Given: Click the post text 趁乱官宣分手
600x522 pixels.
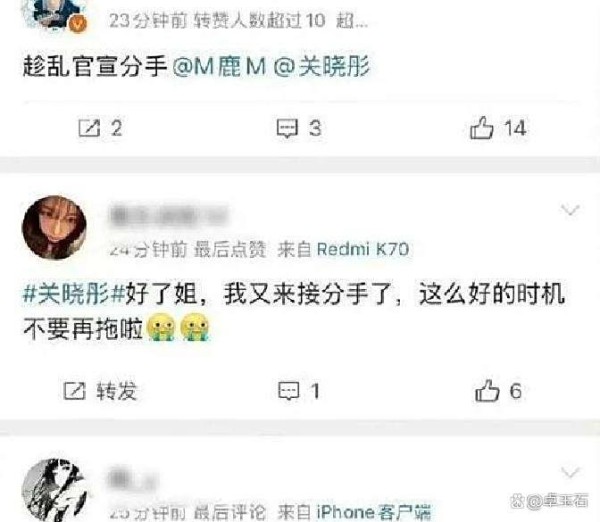Looking at the screenshot, I should point(95,67).
